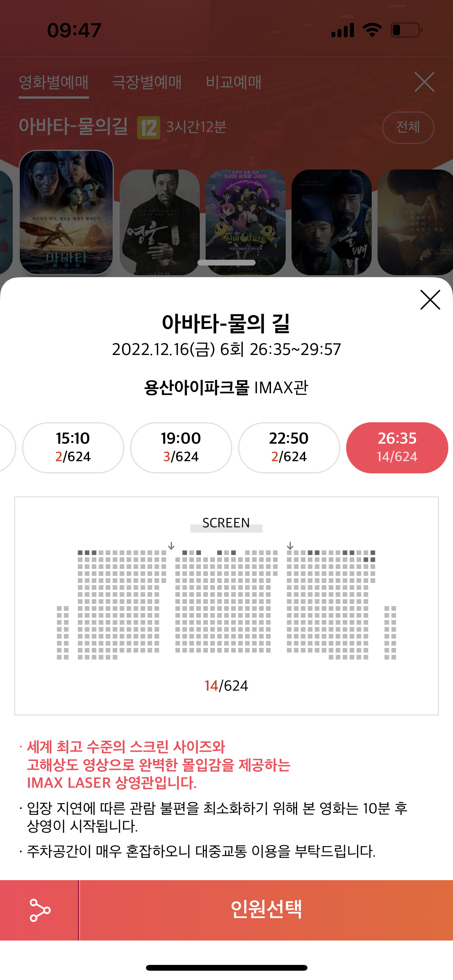Tap the left entrance arrow on seat map
Viewport: 453px width, 980px height.
(x=171, y=546)
